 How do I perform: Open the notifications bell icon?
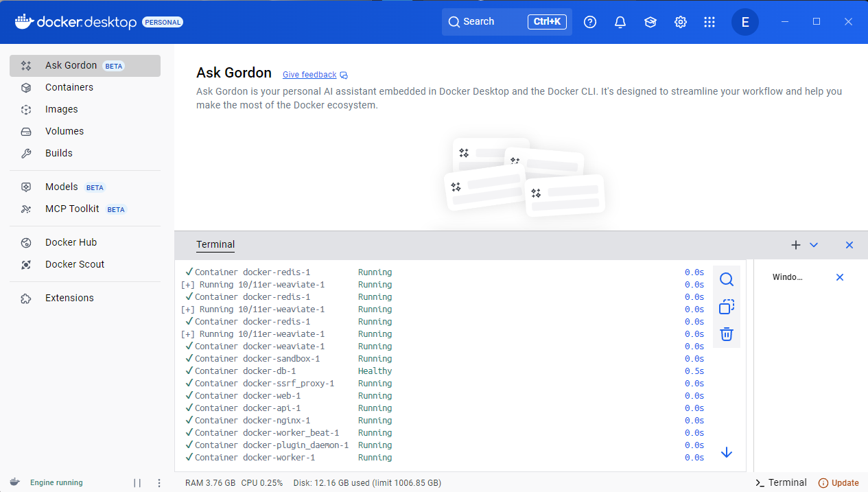tap(620, 22)
